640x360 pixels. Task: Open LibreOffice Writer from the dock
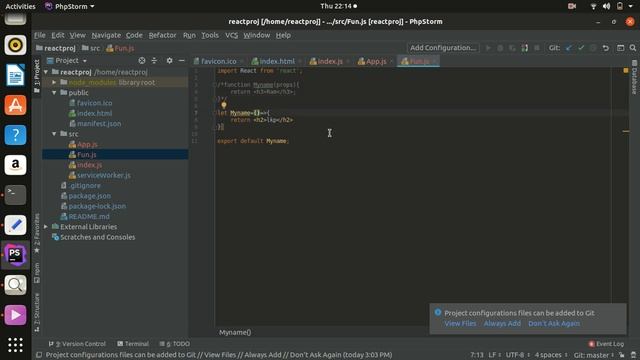[15, 75]
